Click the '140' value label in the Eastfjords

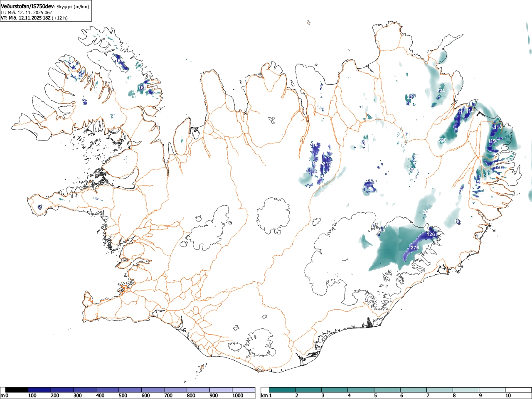(x=499, y=167)
